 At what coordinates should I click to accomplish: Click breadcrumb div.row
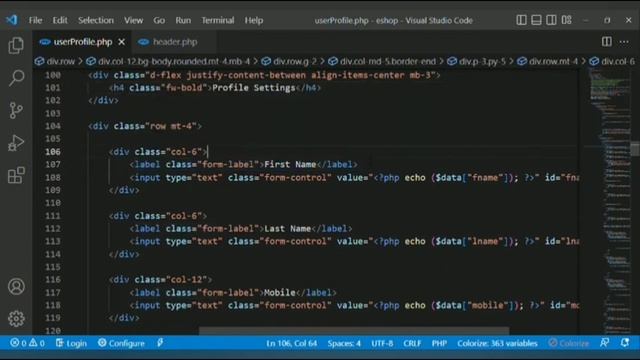[56, 61]
